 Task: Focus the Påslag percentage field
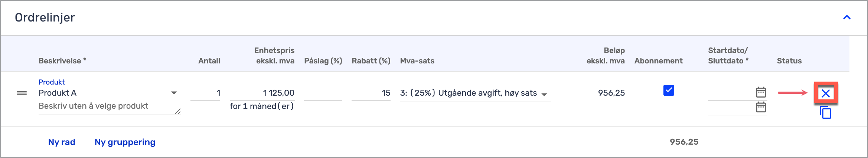tap(323, 93)
